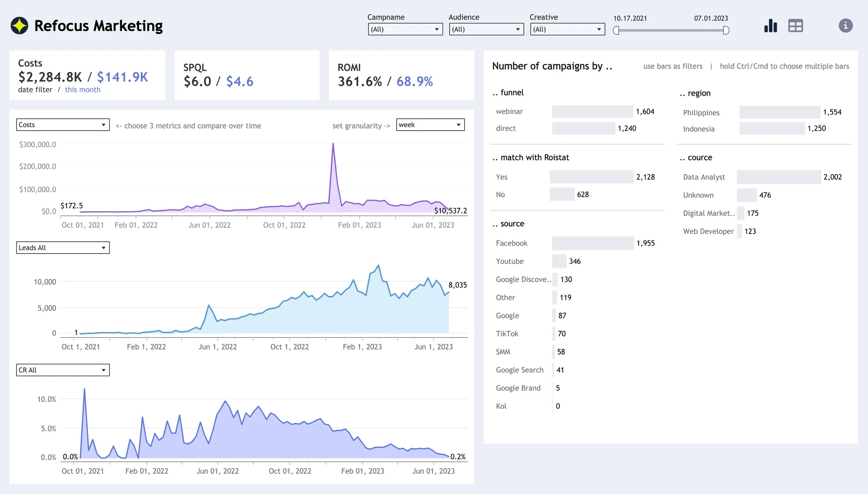Click the date slider's right handle
The height and width of the screenshot is (494, 868).
point(726,31)
